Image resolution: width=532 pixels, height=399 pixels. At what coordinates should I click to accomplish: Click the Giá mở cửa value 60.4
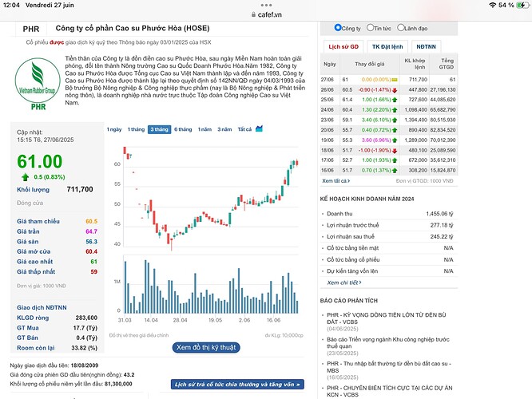(x=91, y=251)
